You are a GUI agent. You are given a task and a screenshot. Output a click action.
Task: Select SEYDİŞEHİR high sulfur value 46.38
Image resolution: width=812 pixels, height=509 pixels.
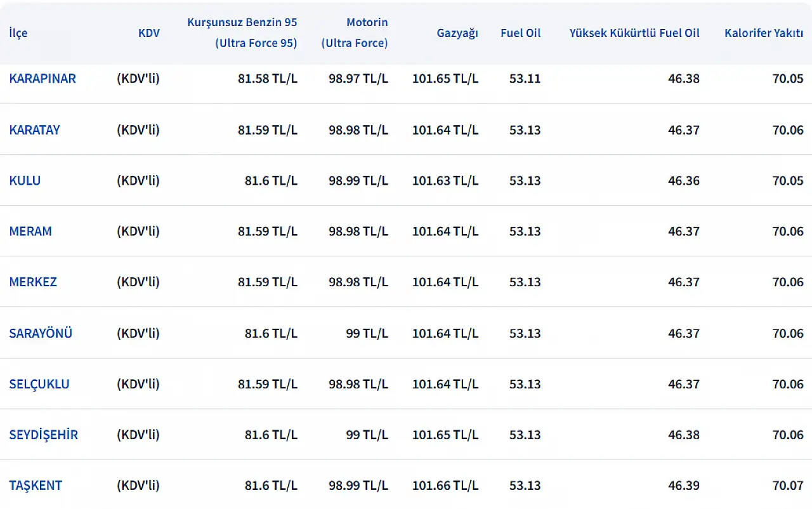(684, 435)
